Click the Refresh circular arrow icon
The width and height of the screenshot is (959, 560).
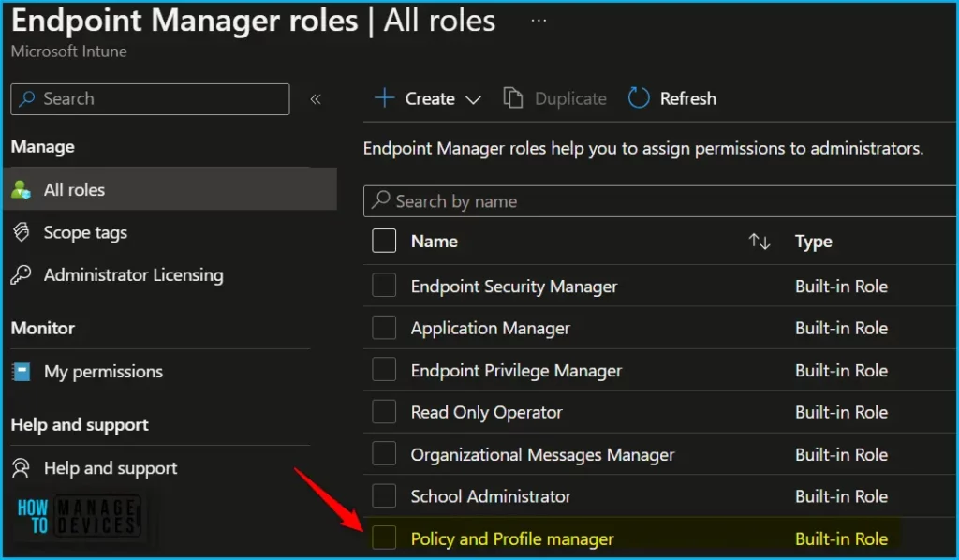pos(639,97)
